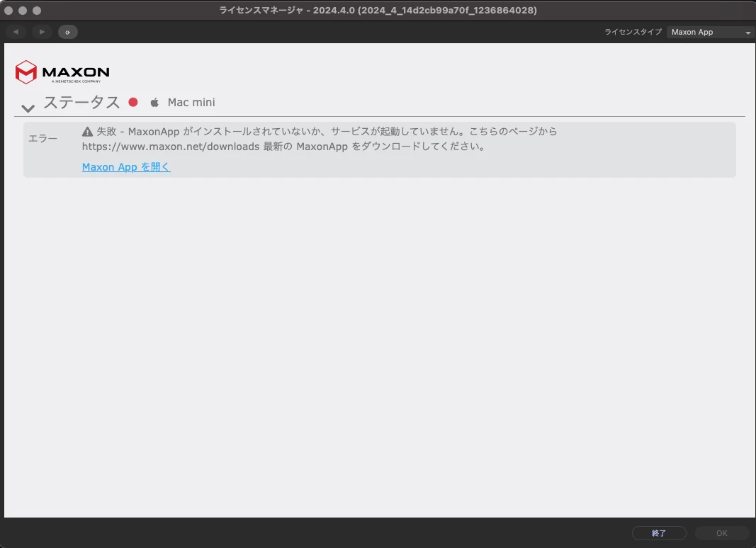This screenshot has height=548, width=756.
Task: Click the red status indicator dot
Action: click(x=133, y=102)
